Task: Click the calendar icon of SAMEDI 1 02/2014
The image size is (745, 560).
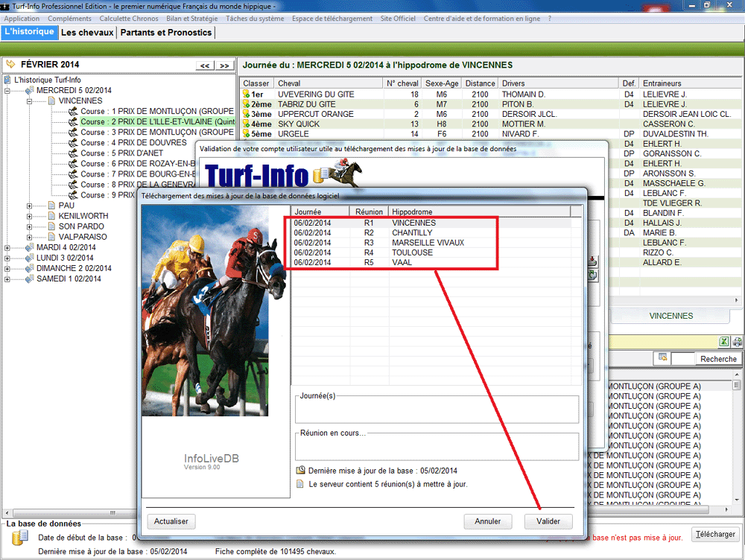Action: (x=29, y=279)
